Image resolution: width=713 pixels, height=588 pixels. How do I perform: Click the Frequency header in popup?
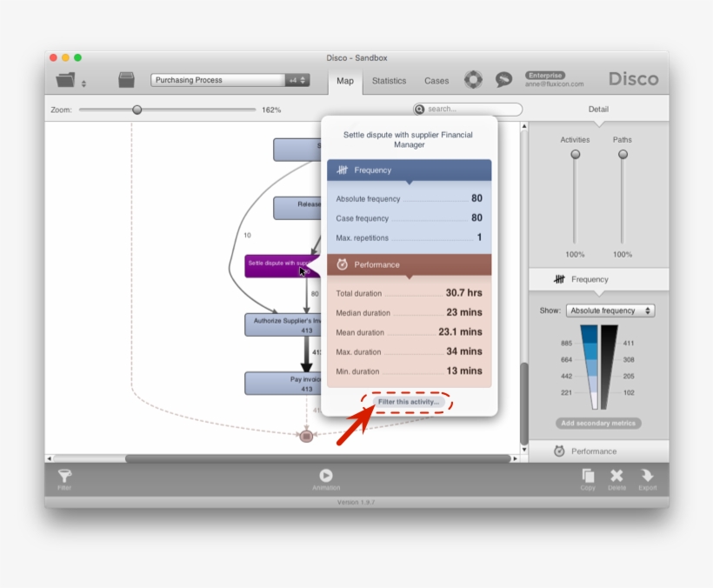[x=409, y=170]
